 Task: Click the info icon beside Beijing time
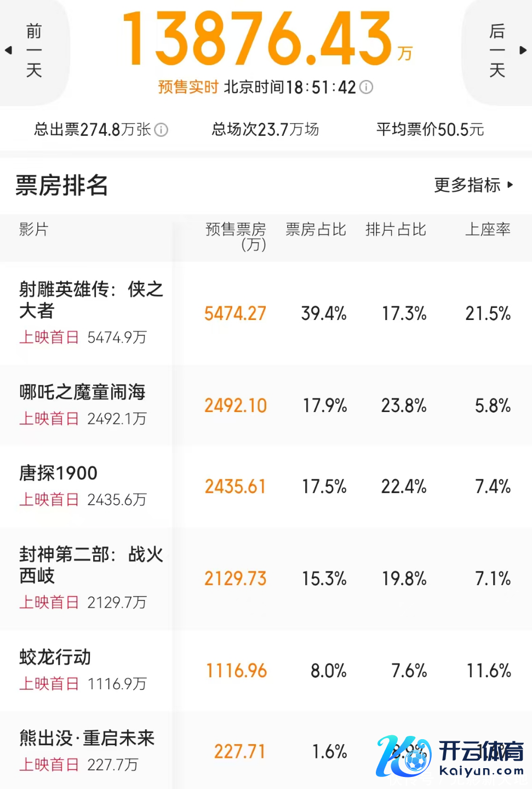tap(367, 87)
